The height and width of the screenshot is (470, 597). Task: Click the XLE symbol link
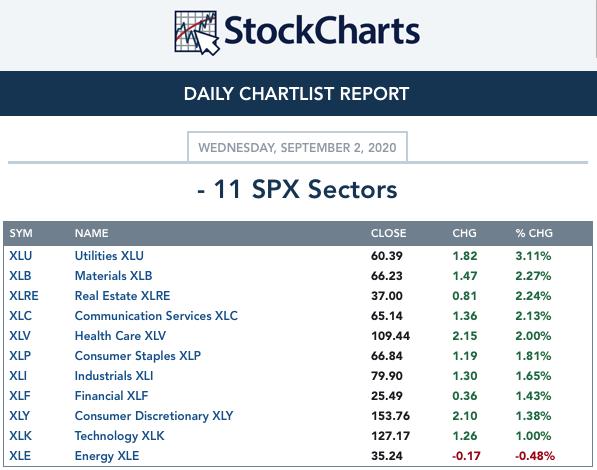pos(20,456)
